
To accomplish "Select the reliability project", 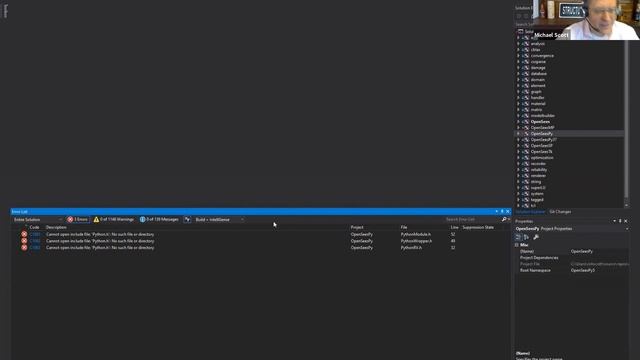I will coord(539,170).
